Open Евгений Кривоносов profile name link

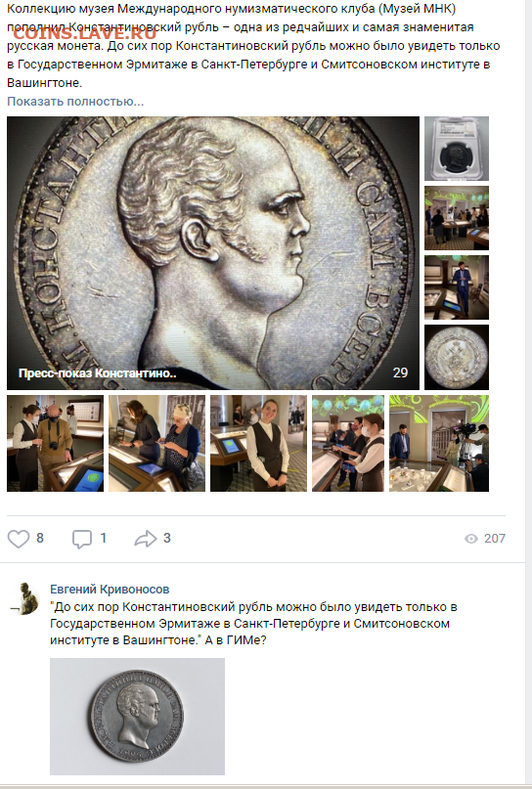click(x=110, y=590)
